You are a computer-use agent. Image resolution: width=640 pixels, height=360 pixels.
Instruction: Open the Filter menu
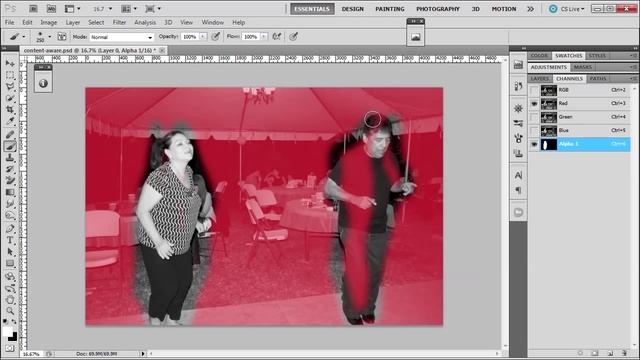click(119, 22)
